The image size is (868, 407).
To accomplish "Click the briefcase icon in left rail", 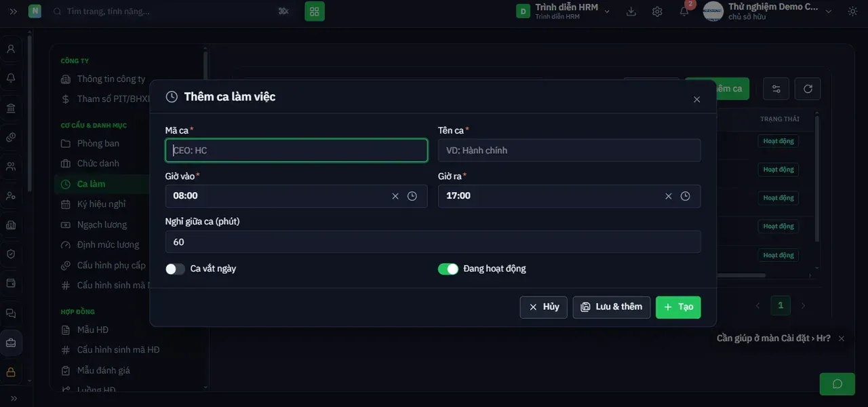I will (11, 343).
